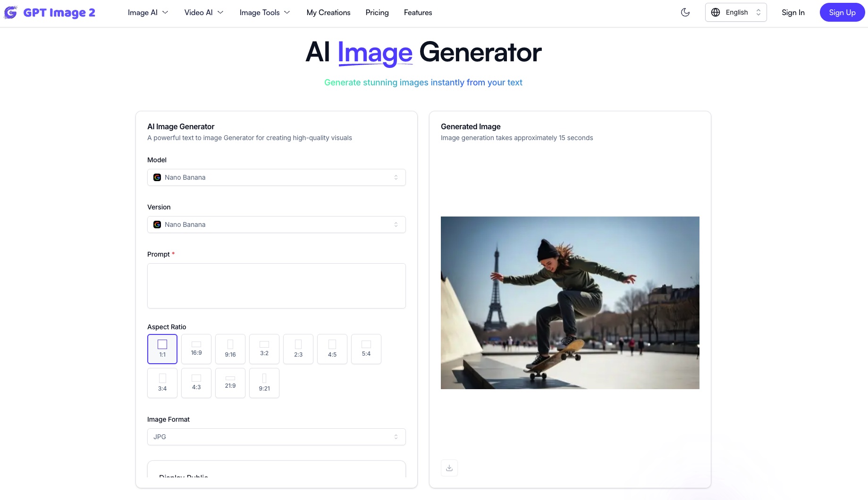868x500 pixels.
Task: Click the Model field's Nano Banana logo
Action: [x=157, y=177]
